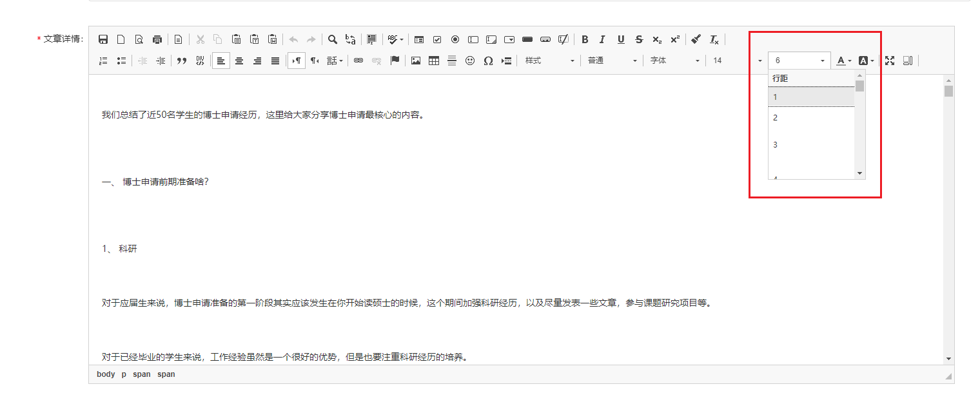Image resolution: width=980 pixels, height=402 pixels.
Task: Insert a table
Action: (x=434, y=60)
